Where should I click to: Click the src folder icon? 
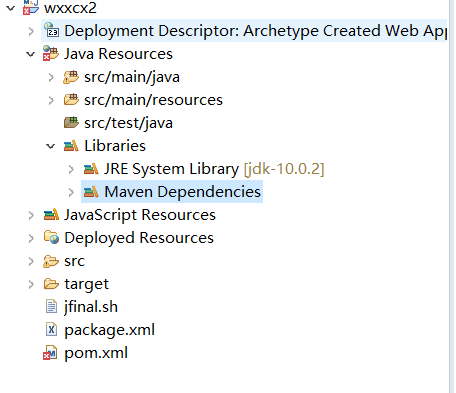pyautogui.click(x=51, y=261)
